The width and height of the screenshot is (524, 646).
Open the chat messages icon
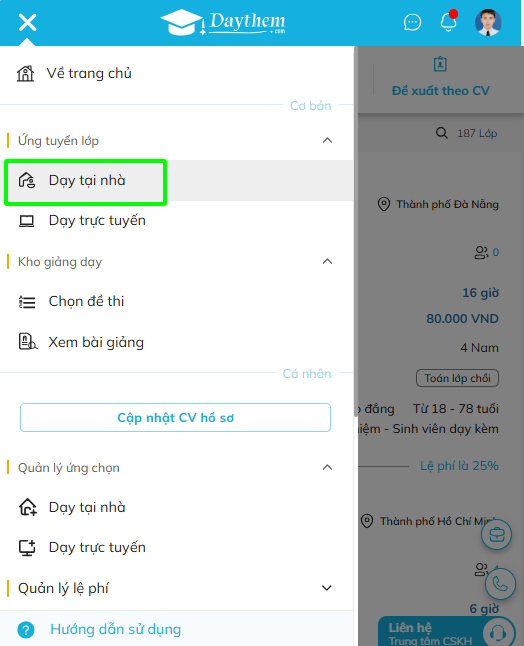[412, 23]
